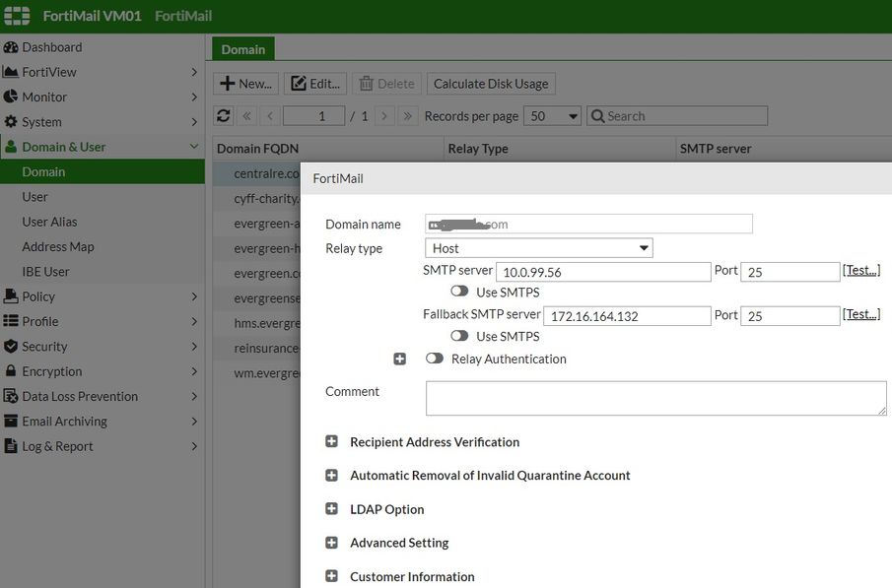Open the Relay type dropdown

[538, 248]
